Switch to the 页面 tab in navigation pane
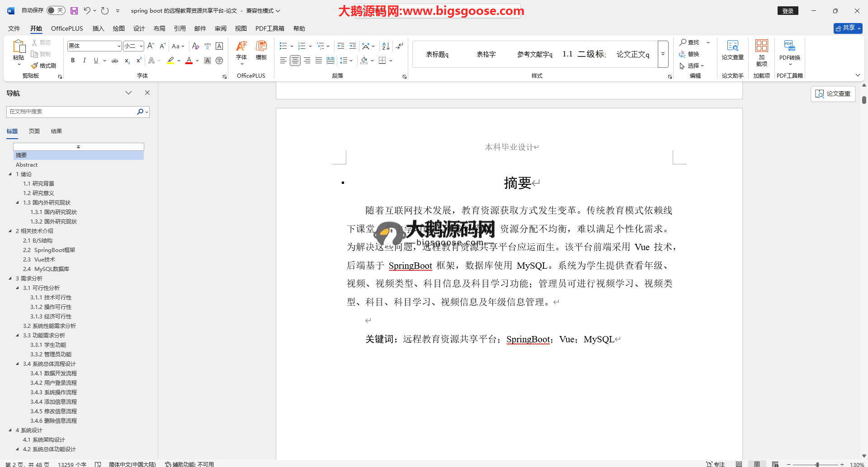 (x=34, y=131)
